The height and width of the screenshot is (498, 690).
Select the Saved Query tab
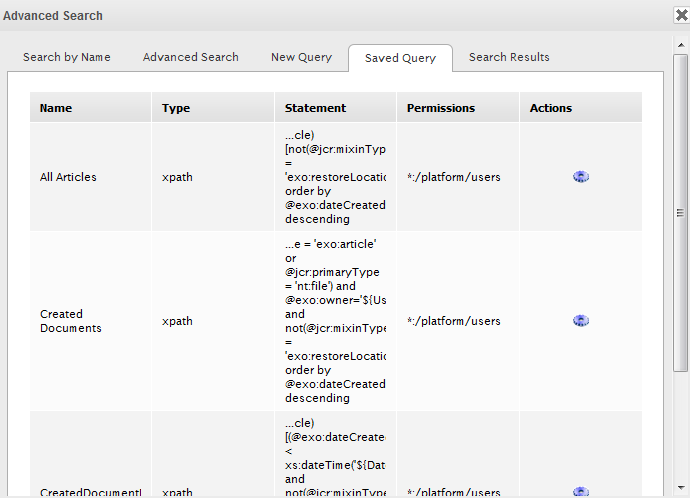coord(400,58)
